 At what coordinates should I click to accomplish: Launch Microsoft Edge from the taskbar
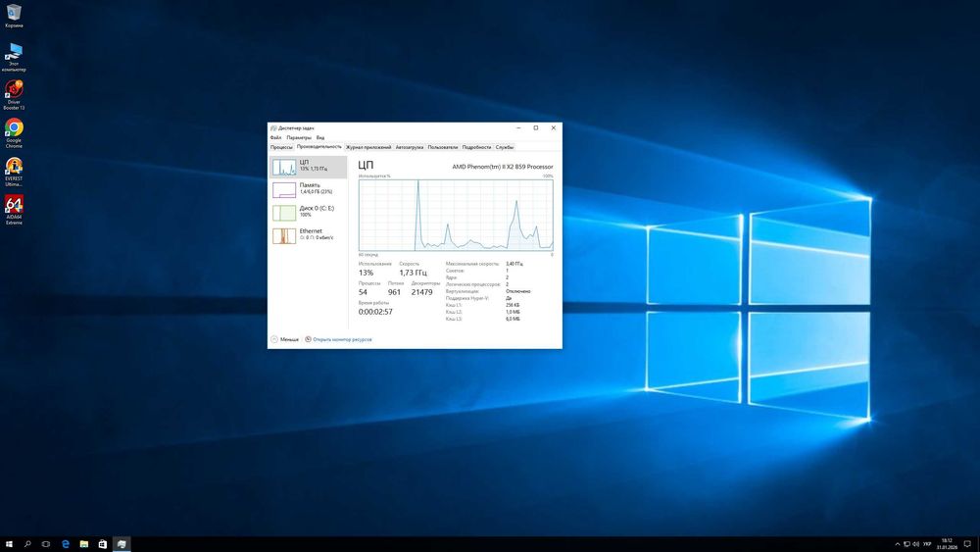[65, 544]
